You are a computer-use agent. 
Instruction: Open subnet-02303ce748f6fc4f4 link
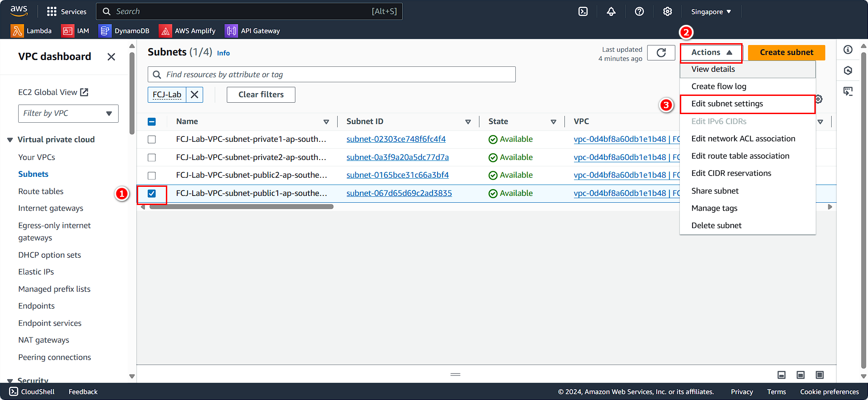(396, 139)
